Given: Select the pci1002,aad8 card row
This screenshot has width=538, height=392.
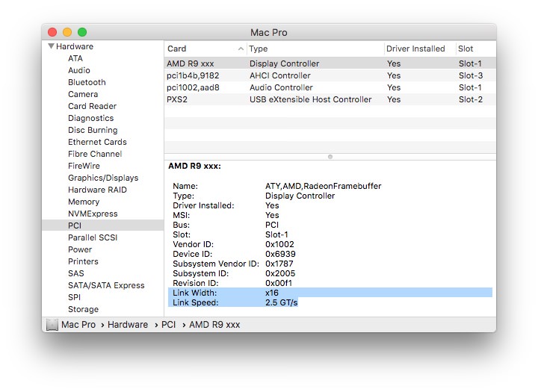Looking at the screenshot, I should 330,87.
